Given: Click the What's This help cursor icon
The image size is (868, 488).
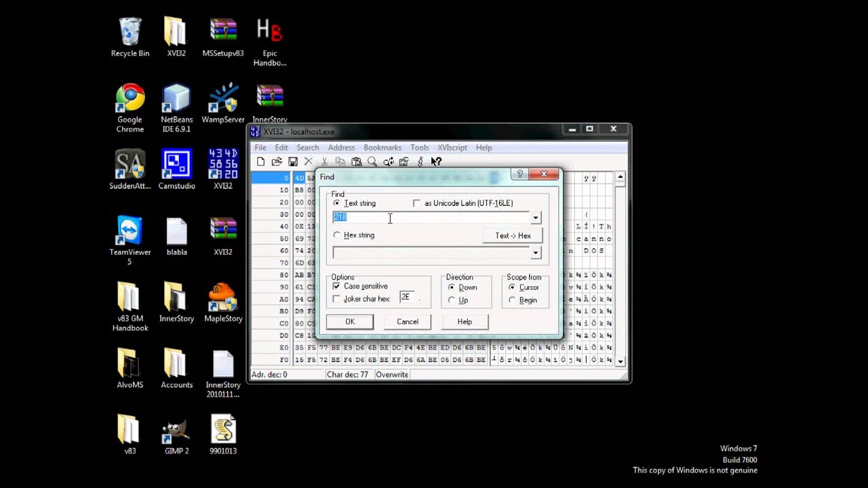Looking at the screenshot, I should tap(436, 161).
